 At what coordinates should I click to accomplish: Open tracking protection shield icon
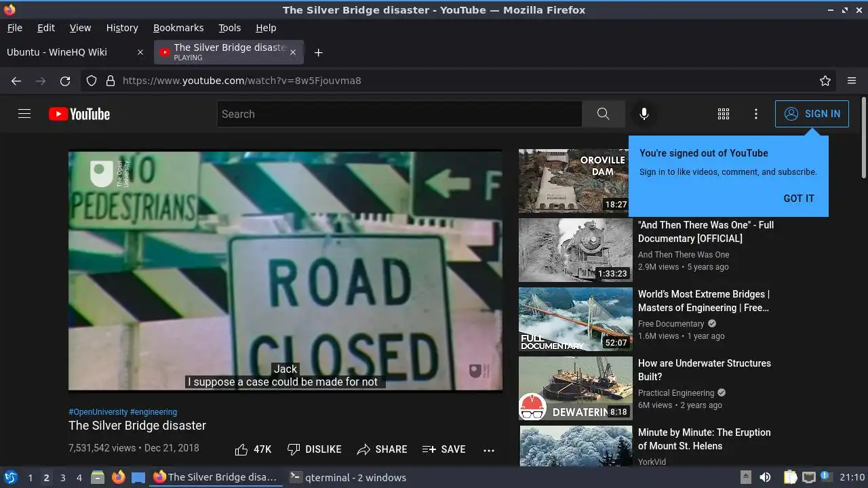(92, 81)
